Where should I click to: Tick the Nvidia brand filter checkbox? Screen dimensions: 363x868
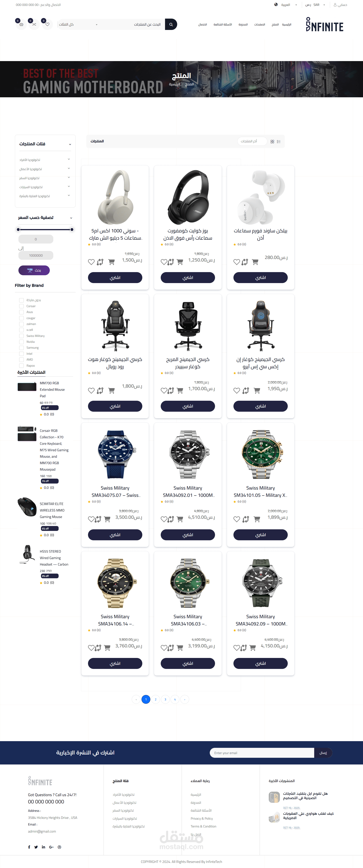21,342
